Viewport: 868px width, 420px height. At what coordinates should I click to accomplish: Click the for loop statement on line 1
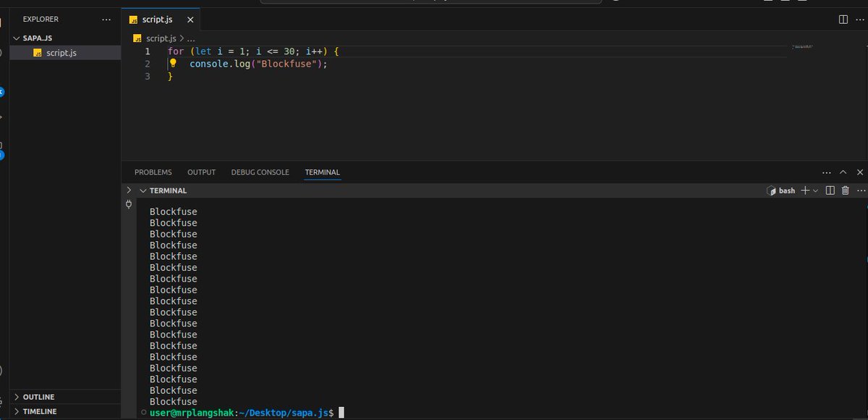pyautogui.click(x=253, y=51)
